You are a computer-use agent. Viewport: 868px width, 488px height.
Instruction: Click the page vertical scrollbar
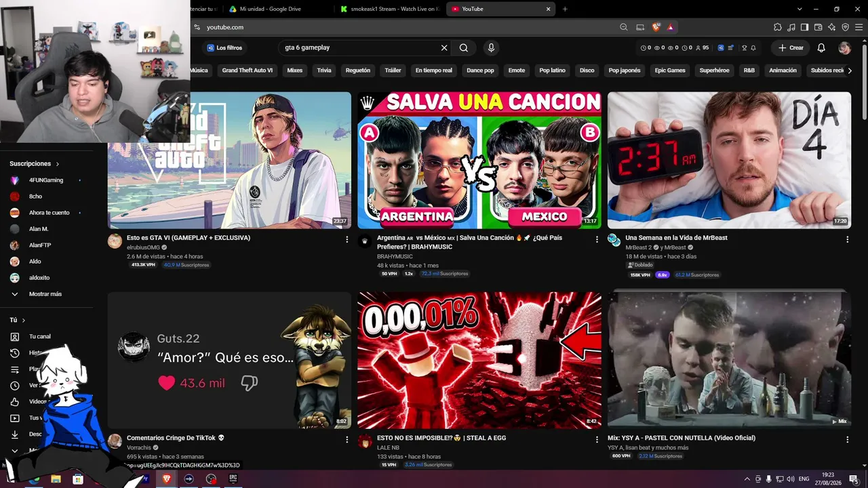point(864,81)
